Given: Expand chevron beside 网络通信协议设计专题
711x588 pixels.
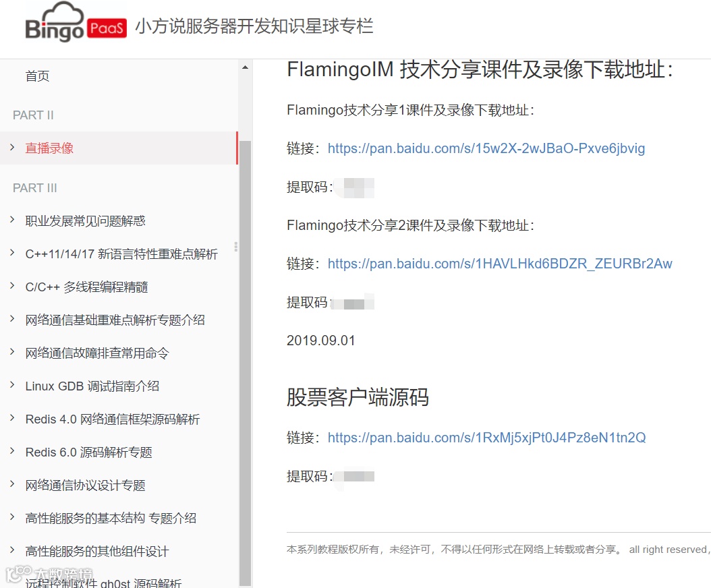Looking at the screenshot, I should (x=12, y=484).
